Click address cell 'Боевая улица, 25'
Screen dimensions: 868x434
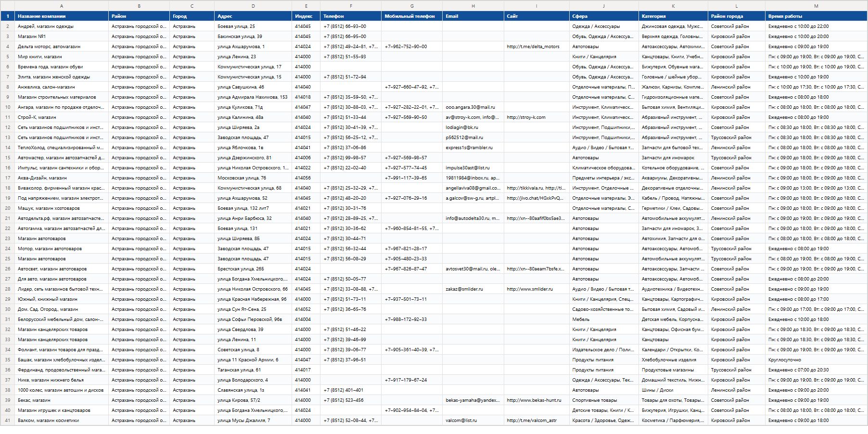(253, 26)
